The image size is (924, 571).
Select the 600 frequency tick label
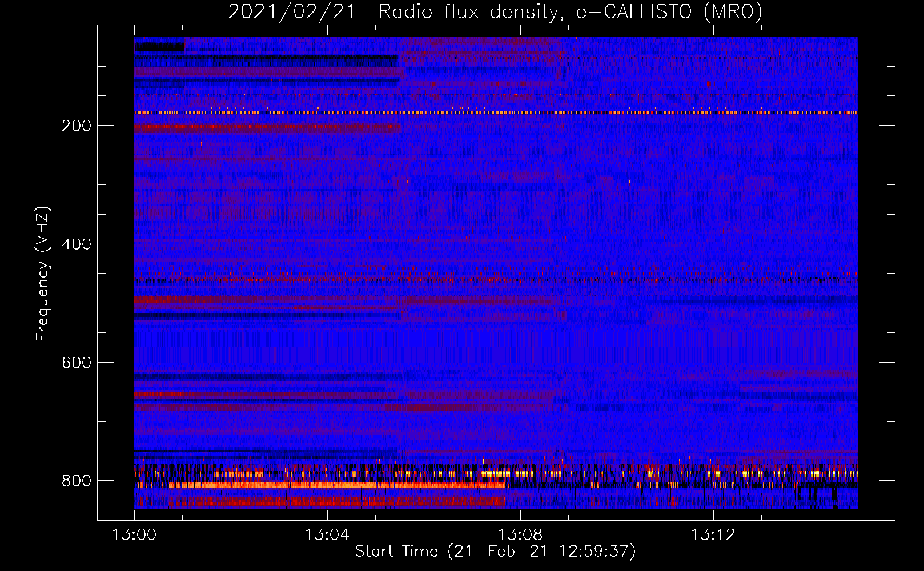tap(77, 363)
